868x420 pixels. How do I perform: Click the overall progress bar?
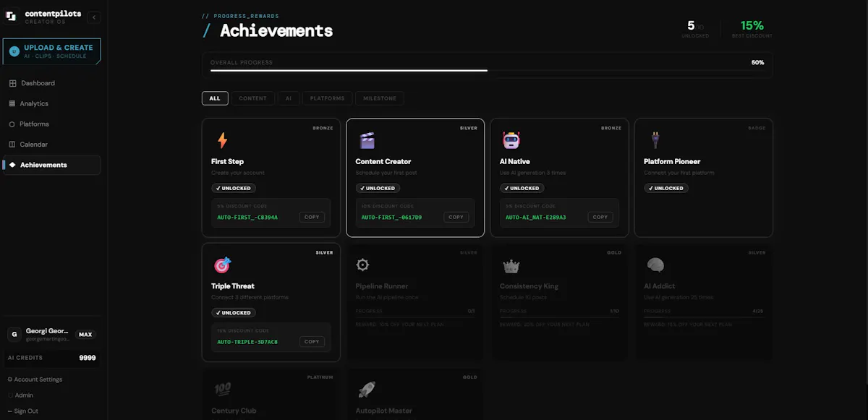click(x=487, y=71)
